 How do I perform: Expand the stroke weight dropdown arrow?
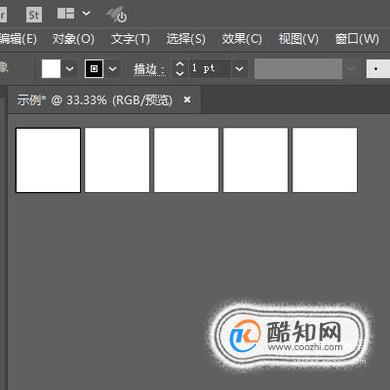pyautogui.click(x=239, y=69)
